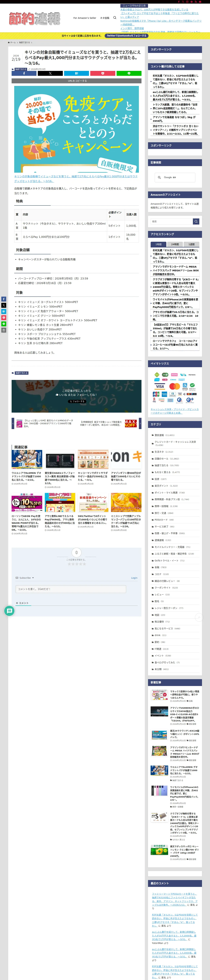
Task: Switch ranking to 24時間 tab
Action: point(175,244)
